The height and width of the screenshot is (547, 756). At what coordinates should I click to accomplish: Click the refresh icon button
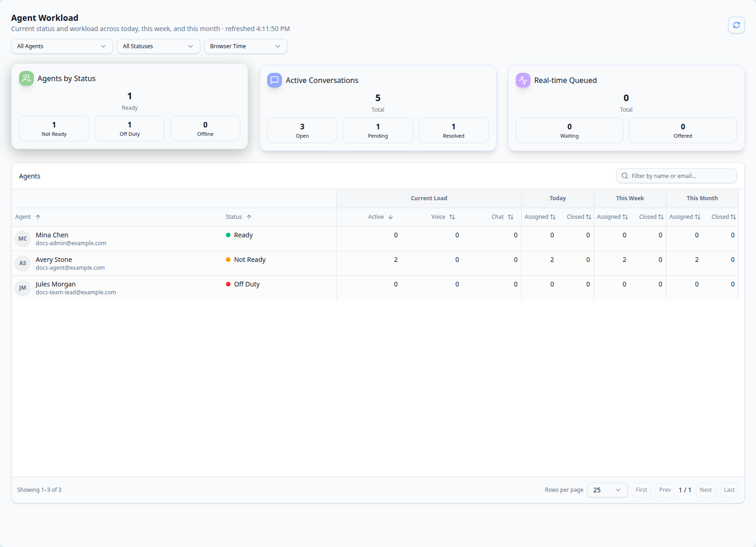coord(736,25)
